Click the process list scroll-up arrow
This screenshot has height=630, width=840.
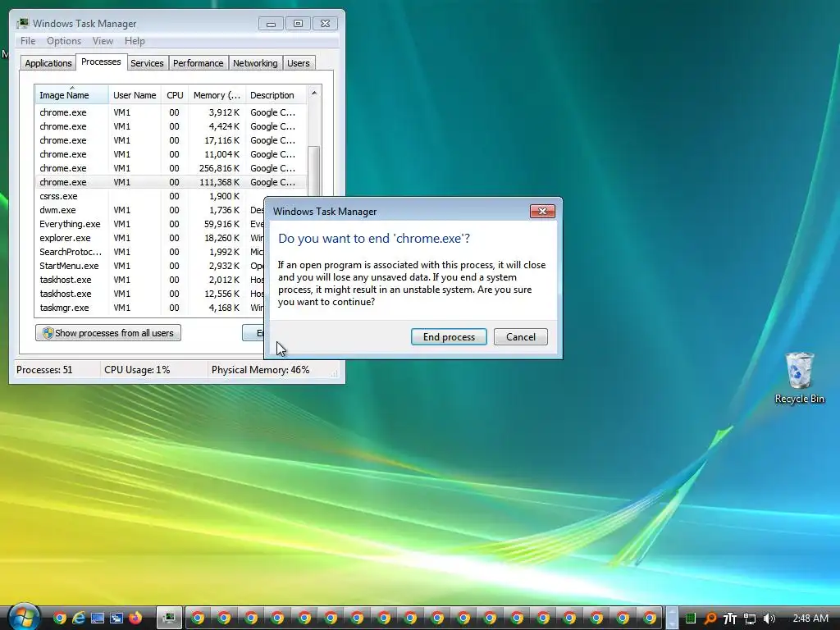pyautogui.click(x=314, y=94)
